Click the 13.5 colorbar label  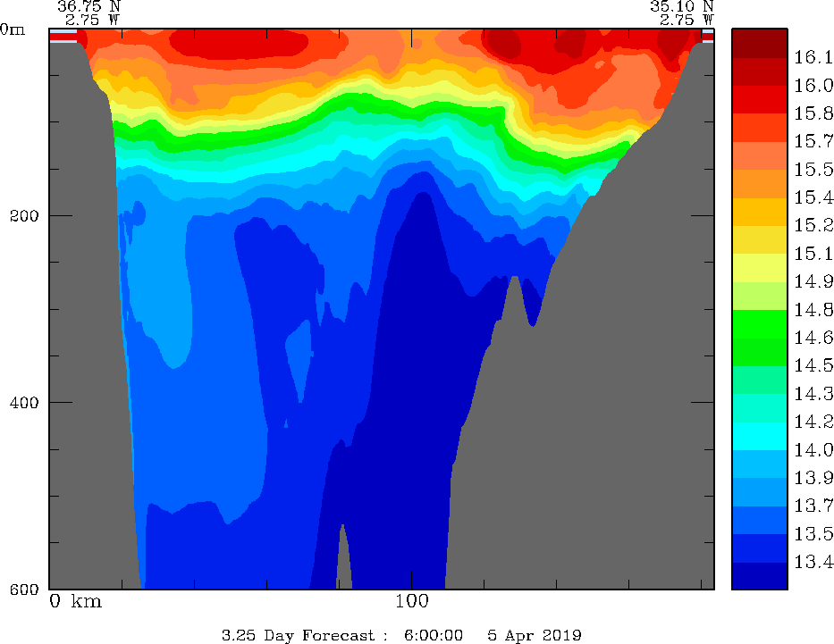tap(813, 534)
